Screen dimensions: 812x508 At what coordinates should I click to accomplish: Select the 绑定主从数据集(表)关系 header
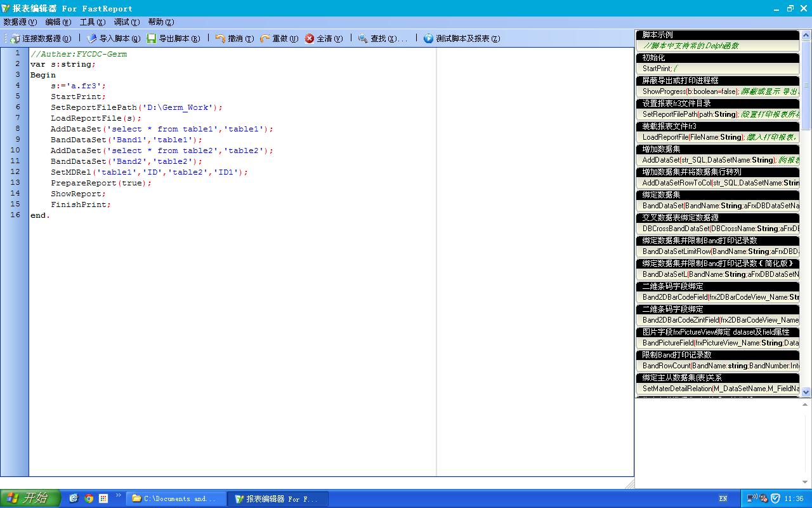click(x=717, y=378)
